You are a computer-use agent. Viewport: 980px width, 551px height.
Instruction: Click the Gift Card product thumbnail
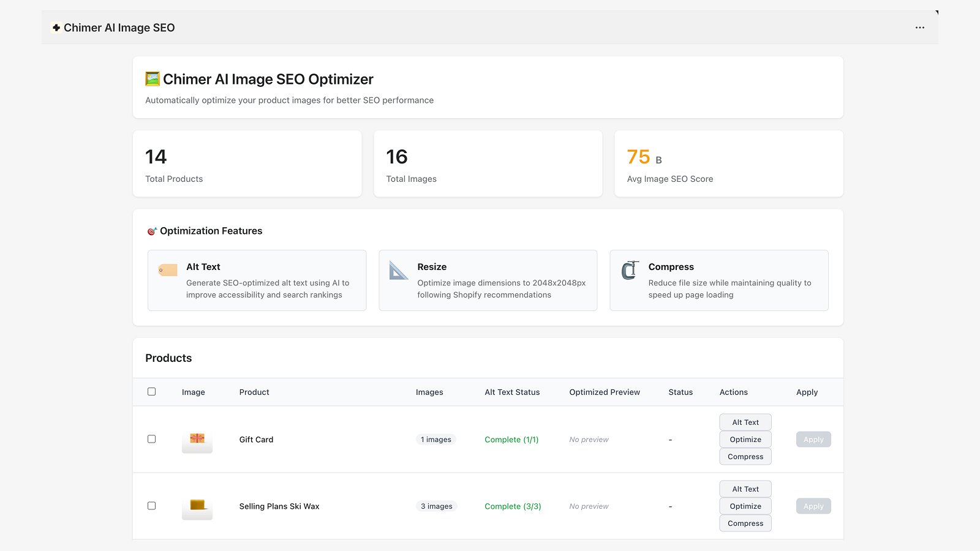197,439
